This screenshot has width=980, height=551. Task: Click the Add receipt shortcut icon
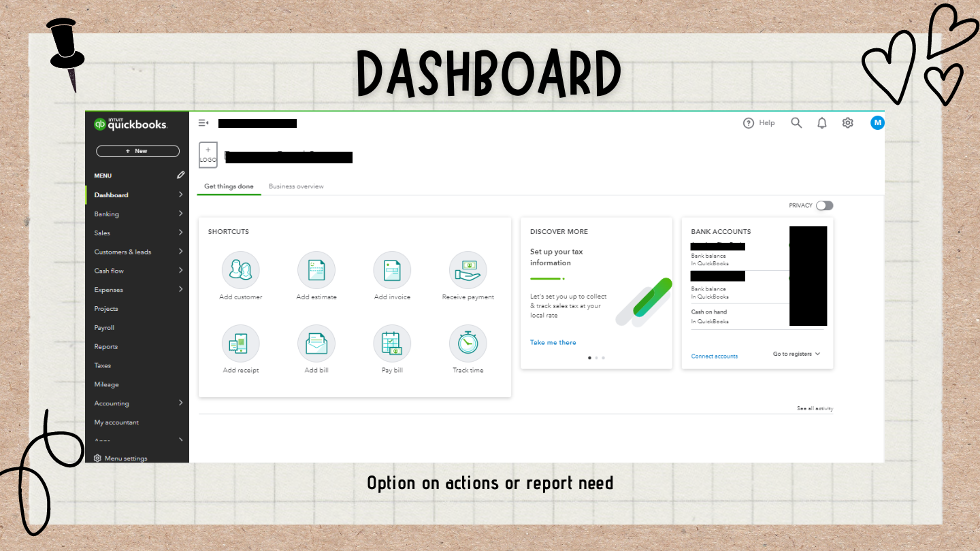(x=240, y=344)
